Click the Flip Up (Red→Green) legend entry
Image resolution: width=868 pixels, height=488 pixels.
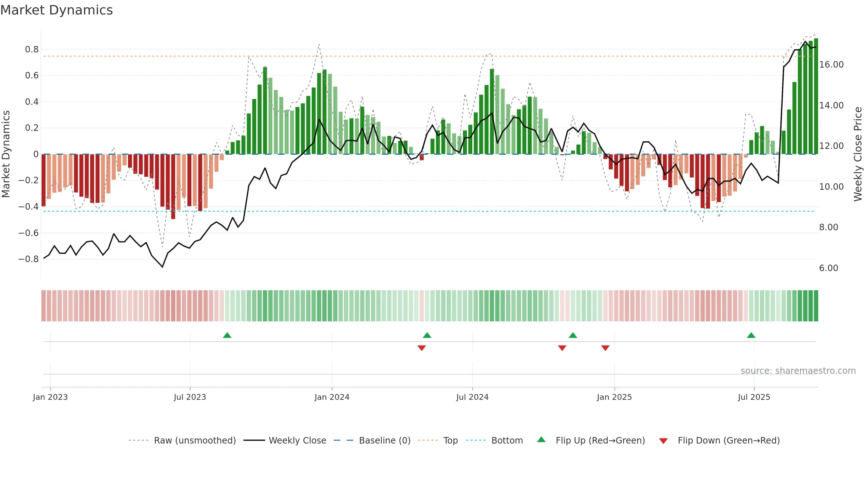click(x=591, y=440)
